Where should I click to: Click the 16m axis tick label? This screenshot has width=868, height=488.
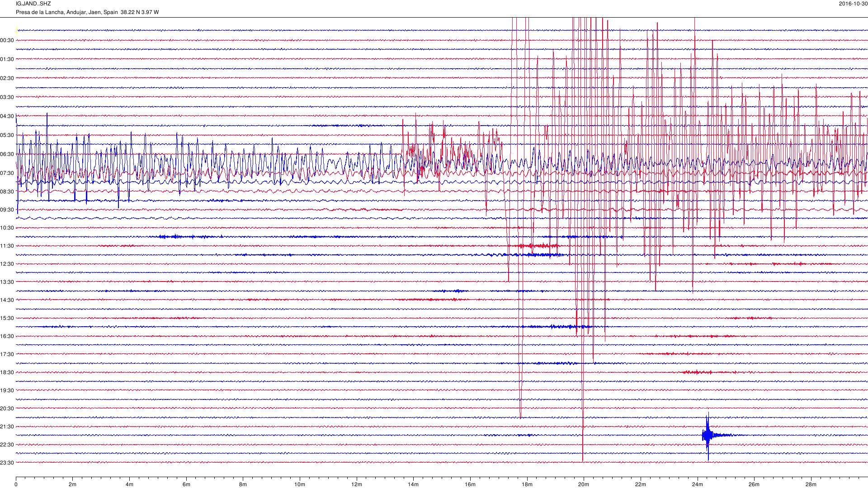tap(470, 485)
